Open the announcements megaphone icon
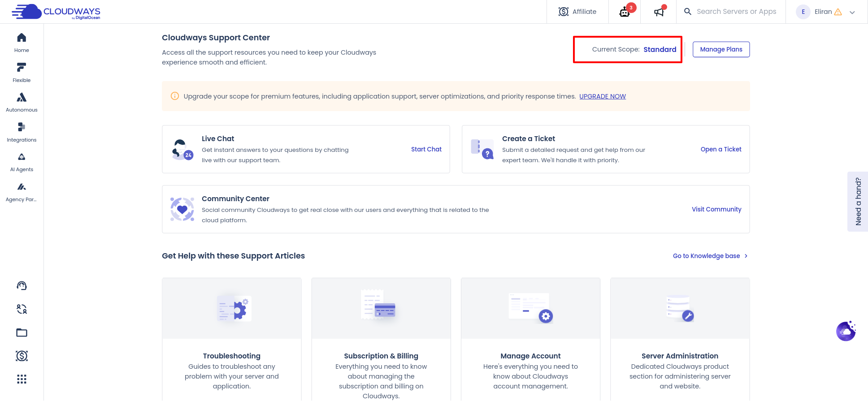868x401 pixels. tap(659, 12)
